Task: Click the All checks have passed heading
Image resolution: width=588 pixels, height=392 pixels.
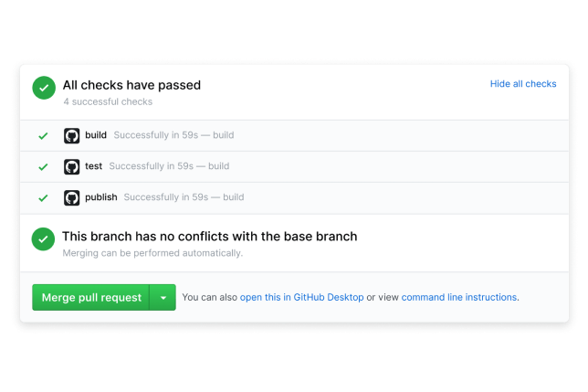Action: tap(131, 85)
